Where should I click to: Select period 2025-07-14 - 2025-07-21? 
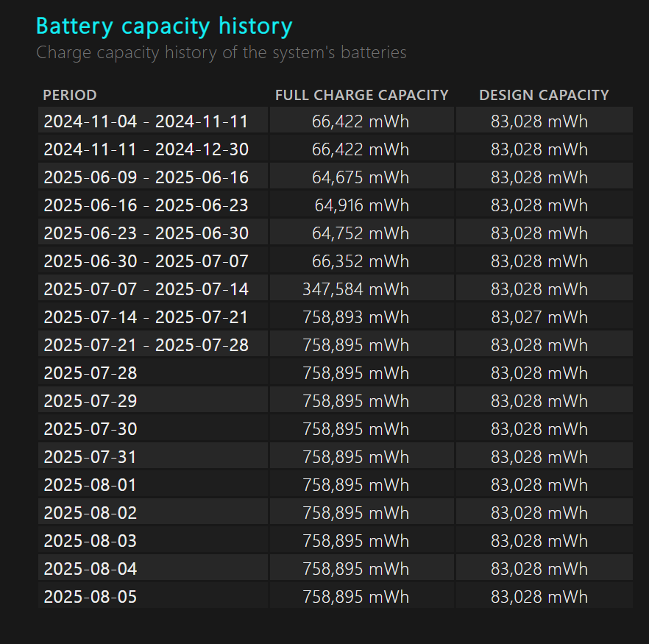click(146, 317)
